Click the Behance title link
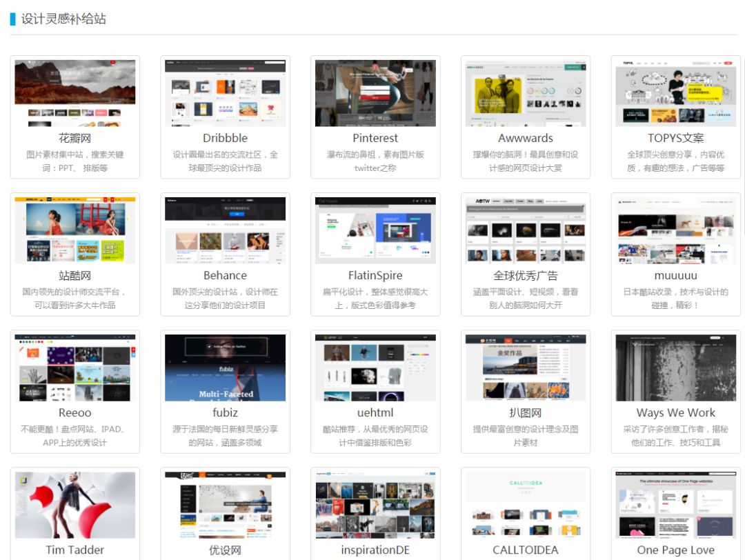Screen dimensions: 745x560 [225, 275]
